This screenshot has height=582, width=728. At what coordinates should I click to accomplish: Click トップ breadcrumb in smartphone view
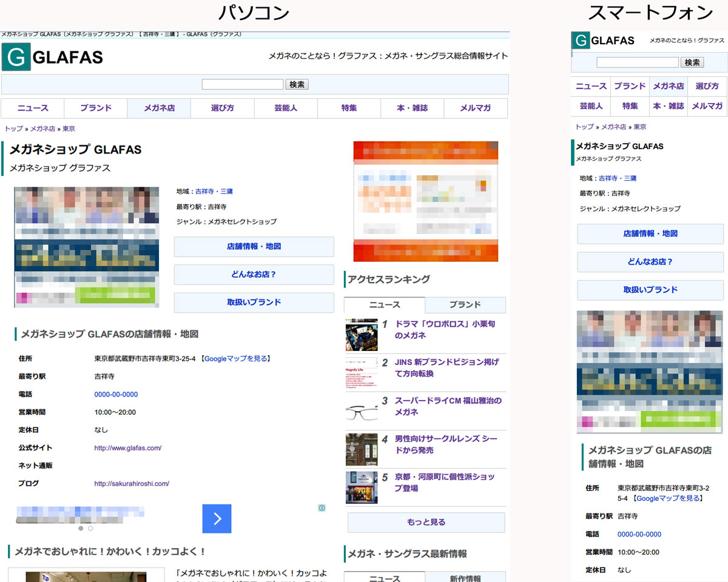585,127
